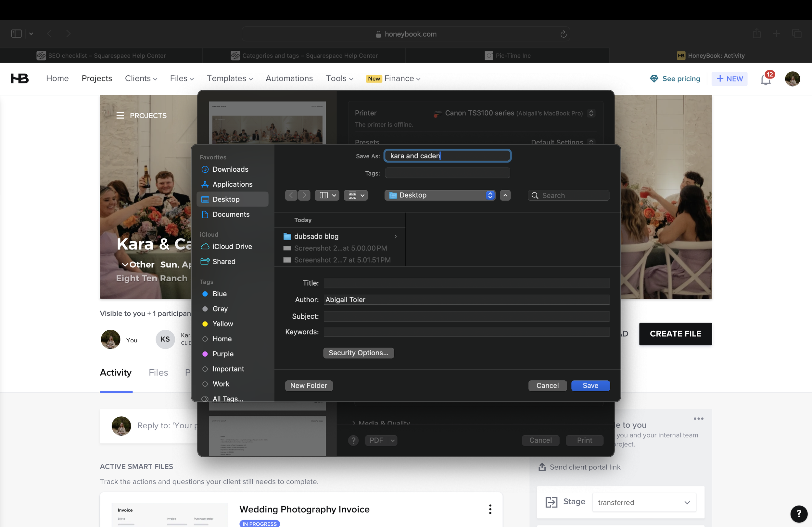Viewport: 812px width, 527px height.
Task: Select the Yellow tag
Action: coord(222,324)
